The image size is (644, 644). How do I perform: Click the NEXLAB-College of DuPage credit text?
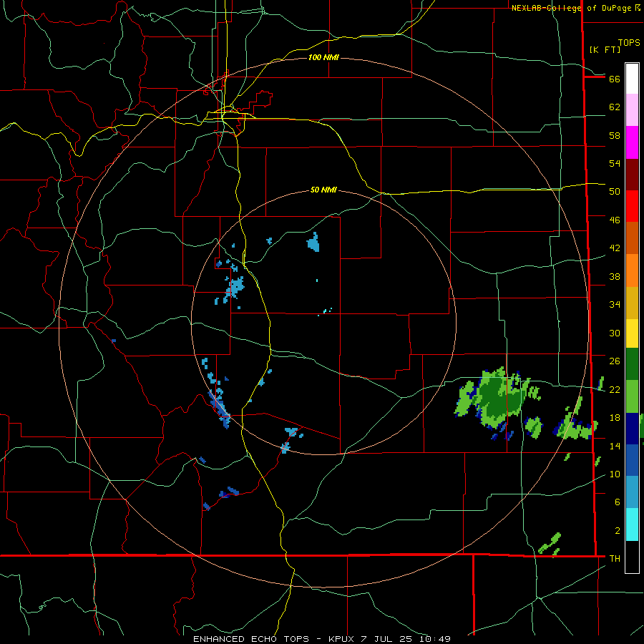576,8
